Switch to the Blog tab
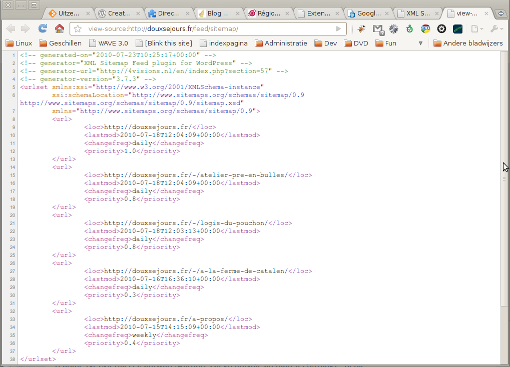The image size is (510, 367). 218,14
